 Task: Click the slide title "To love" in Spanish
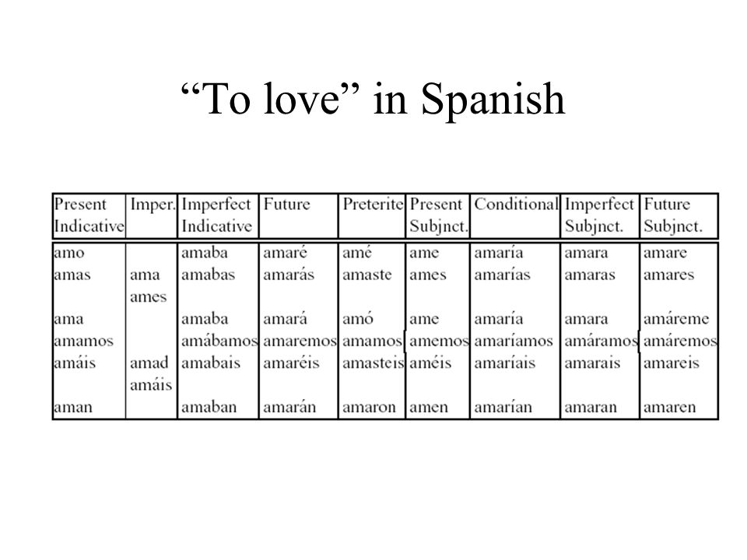[373, 100]
